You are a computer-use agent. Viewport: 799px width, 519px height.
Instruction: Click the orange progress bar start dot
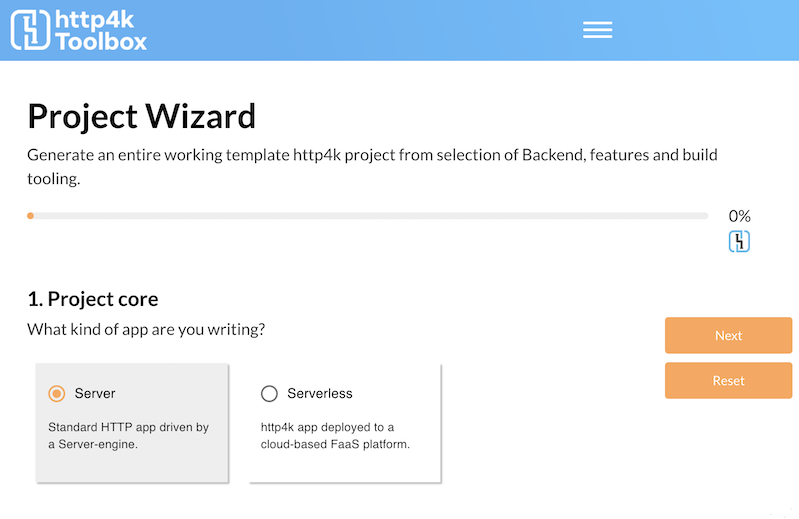pos(31,215)
